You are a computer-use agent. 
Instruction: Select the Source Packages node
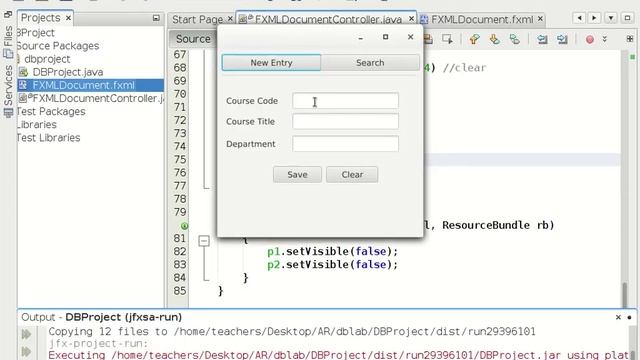(58, 46)
